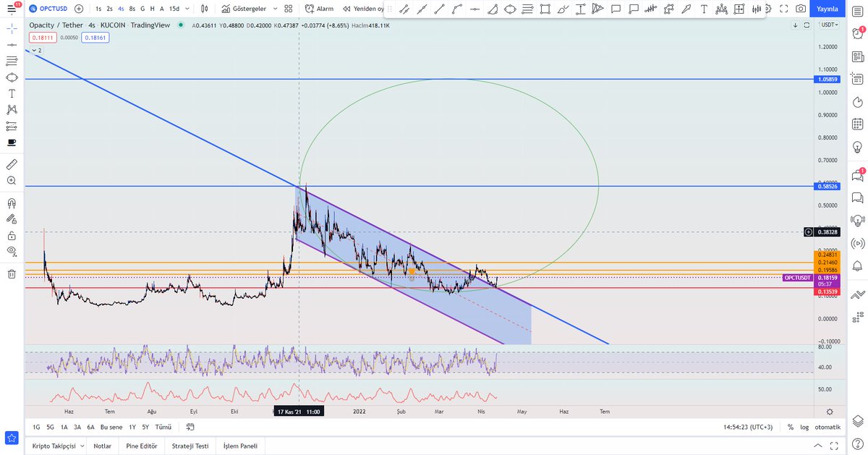
Task: Open the chats panel with notification
Action: point(857,174)
